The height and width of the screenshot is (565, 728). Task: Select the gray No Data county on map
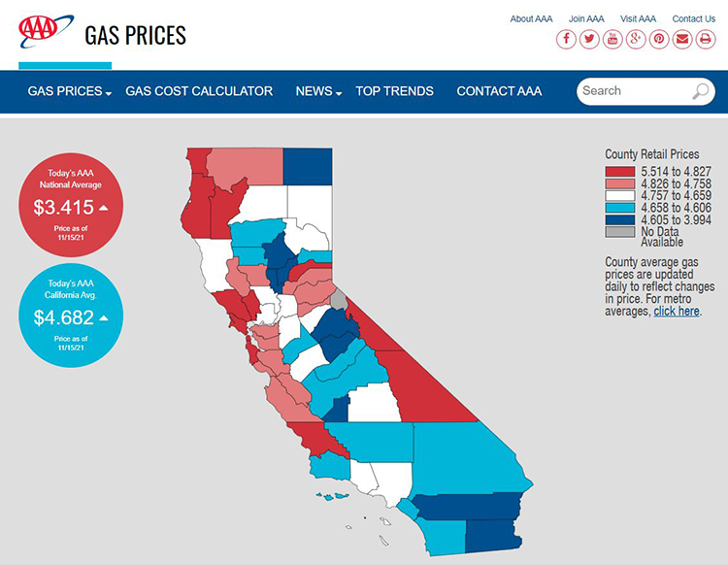(339, 299)
